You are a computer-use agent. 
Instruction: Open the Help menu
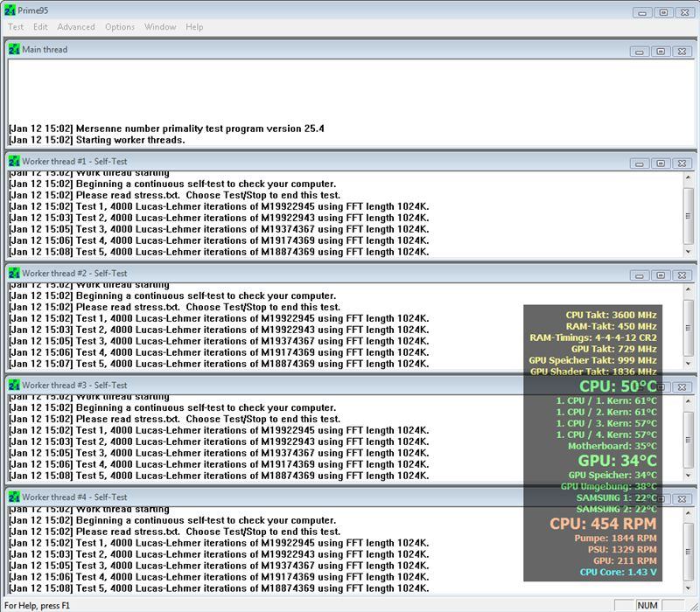coord(194,27)
